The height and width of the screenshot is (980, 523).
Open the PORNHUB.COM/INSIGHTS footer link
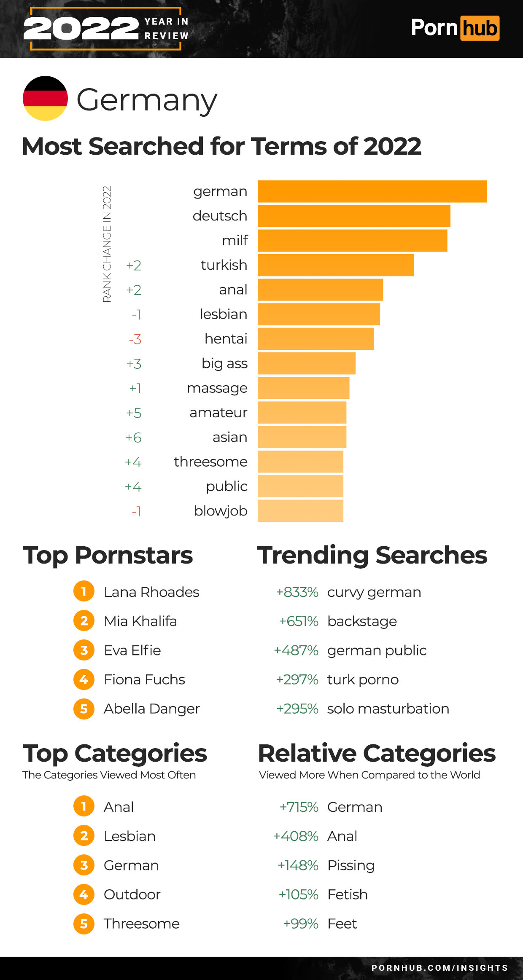(x=439, y=968)
